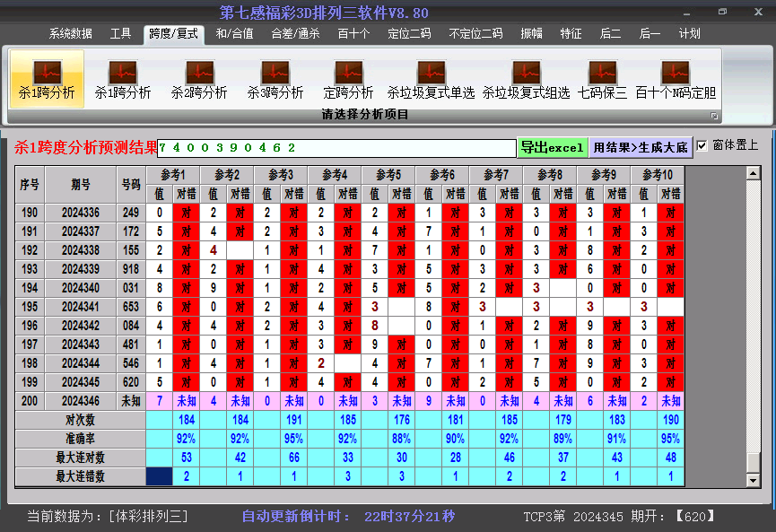The height and width of the screenshot is (532, 776).
Task: Toggle the 窗体置上 checkbox
Action: coord(702,146)
